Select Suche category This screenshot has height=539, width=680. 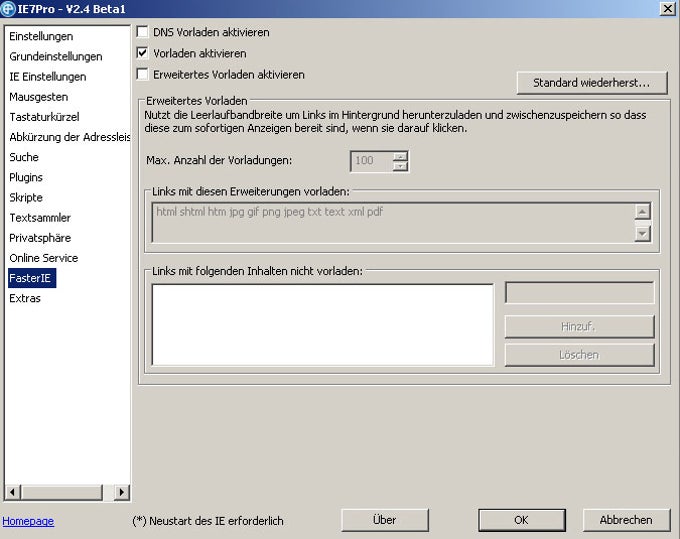click(24, 157)
